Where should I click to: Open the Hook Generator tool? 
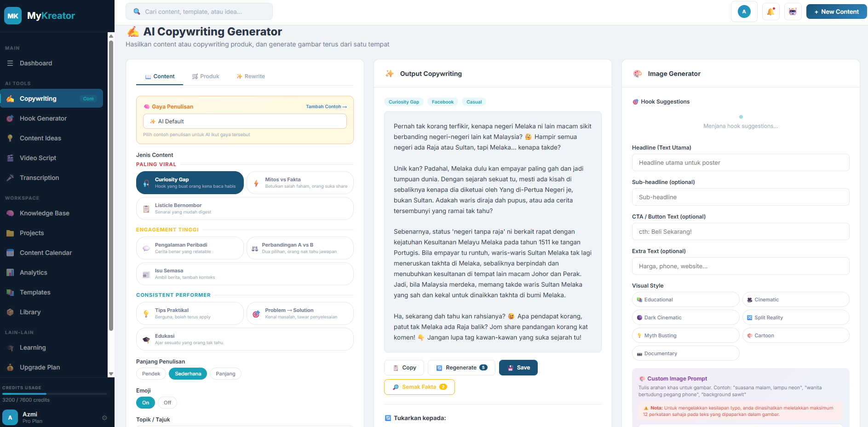(42, 118)
